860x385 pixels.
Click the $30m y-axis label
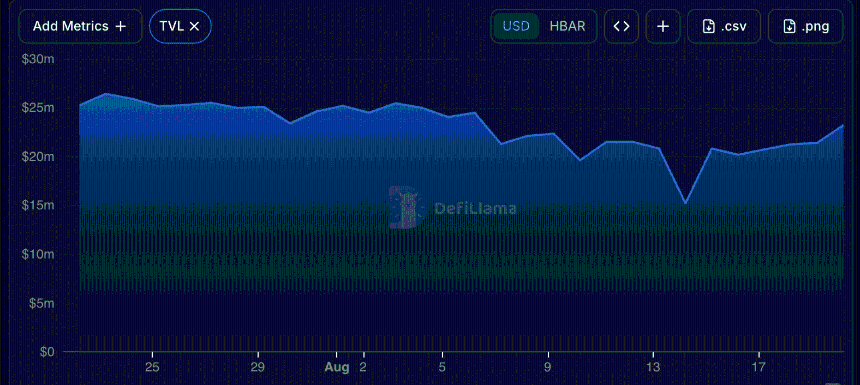pyautogui.click(x=38, y=59)
